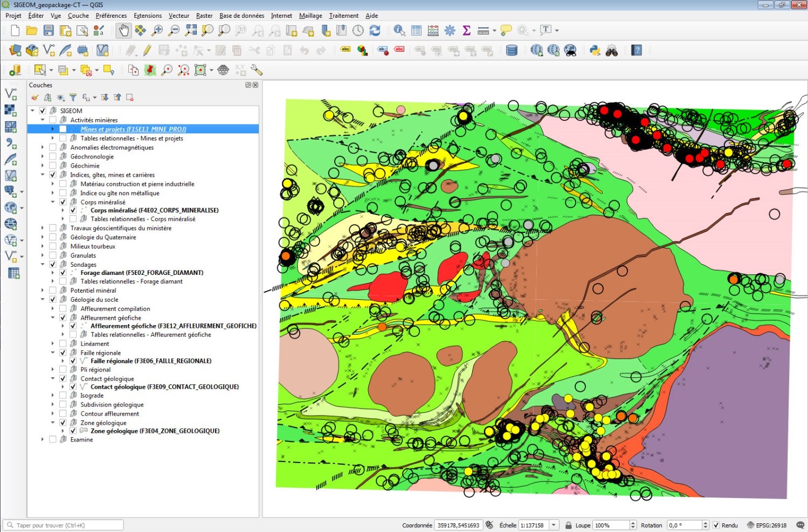Uncheck Faille régionale (F3E06_FAILLE_REGIONALE) layer
Image resolution: width=808 pixels, height=532 pixels.
pyautogui.click(x=73, y=361)
